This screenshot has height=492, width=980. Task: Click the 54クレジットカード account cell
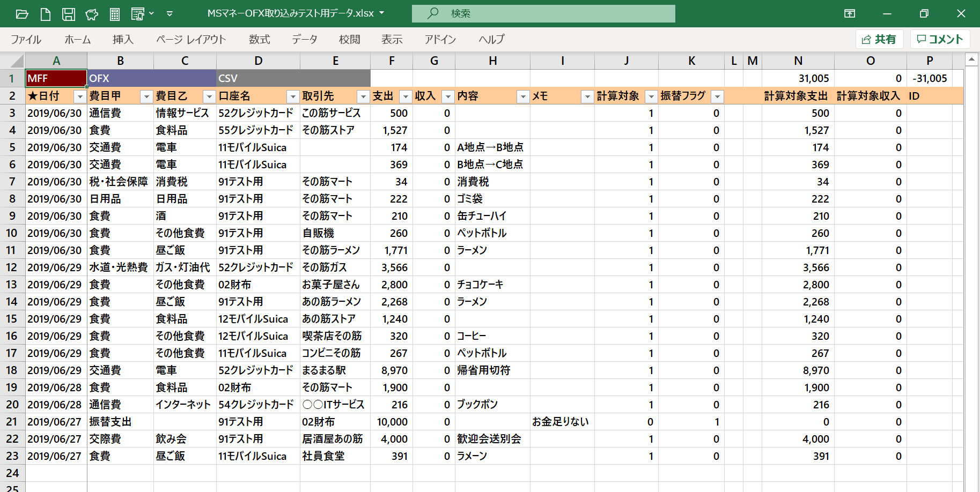coord(258,405)
